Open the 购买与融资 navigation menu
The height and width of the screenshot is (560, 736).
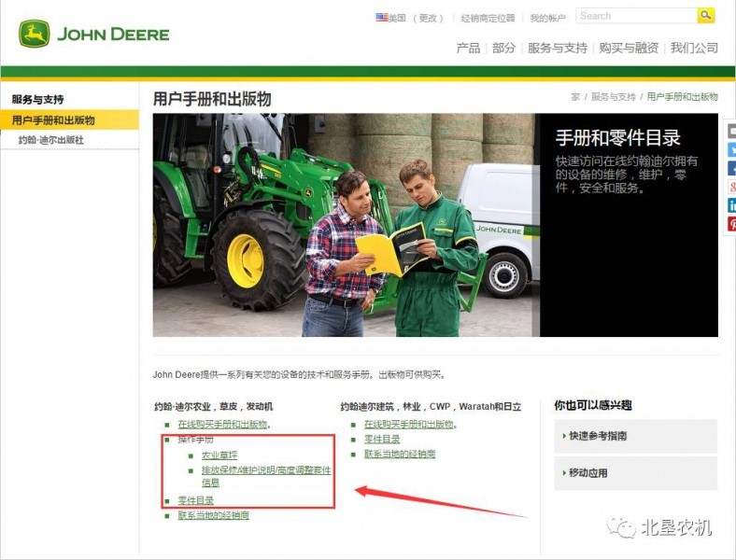[629, 48]
